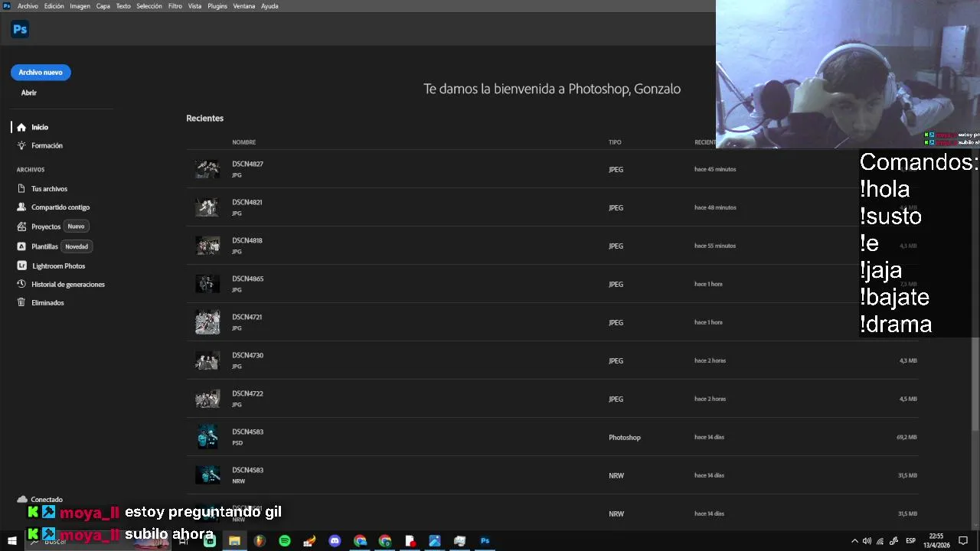This screenshot has width=980, height=551.
Task: Open Edición menu
Action: coord(54,6)
